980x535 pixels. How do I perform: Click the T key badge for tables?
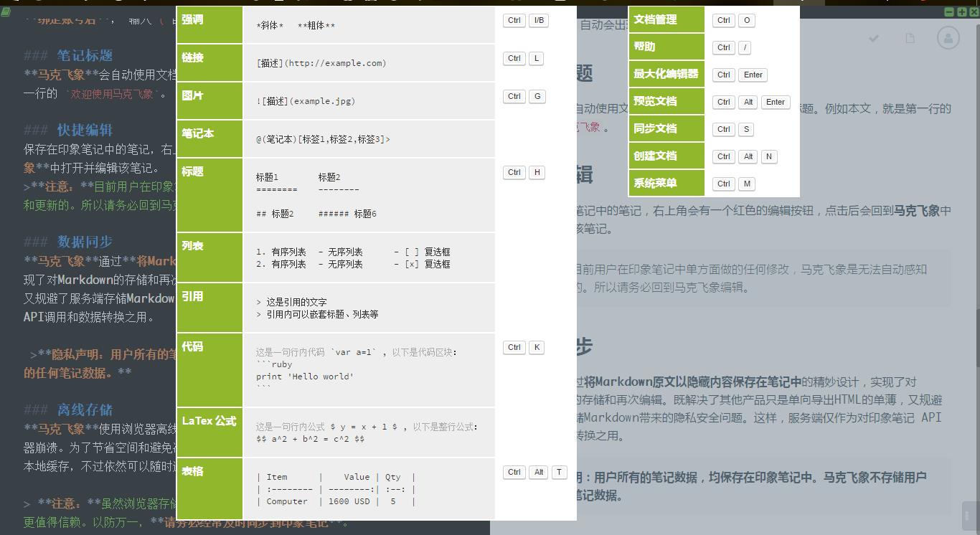(559, 472)
